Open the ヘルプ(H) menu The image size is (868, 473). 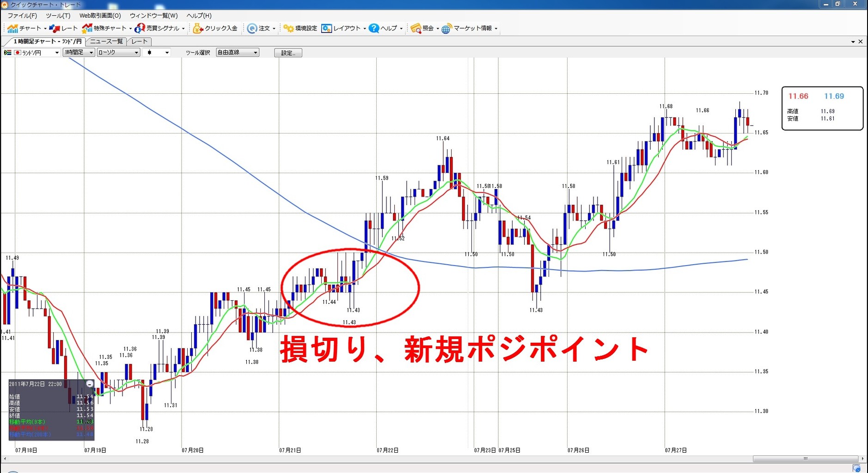199,16
